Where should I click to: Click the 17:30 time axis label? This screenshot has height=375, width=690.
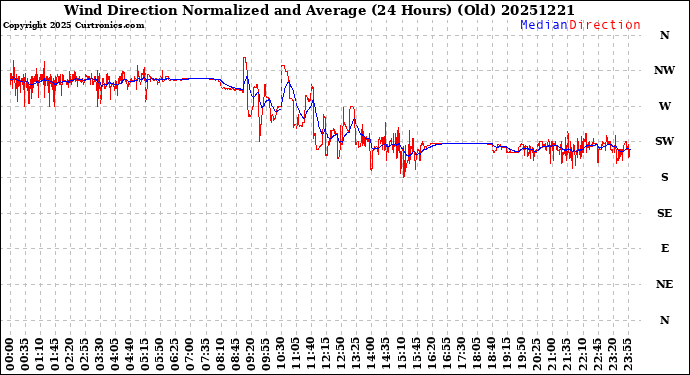click(461, 354)
